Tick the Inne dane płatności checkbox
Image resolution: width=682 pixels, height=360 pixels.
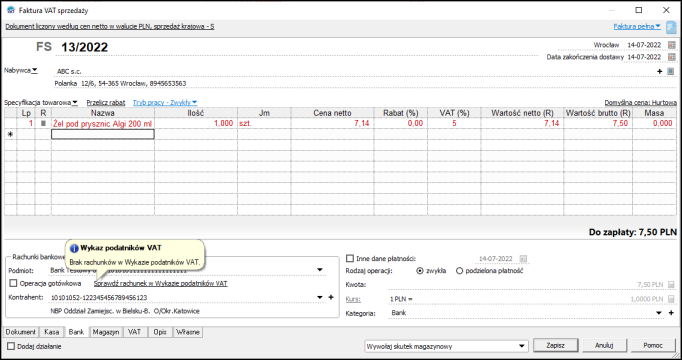350,258
